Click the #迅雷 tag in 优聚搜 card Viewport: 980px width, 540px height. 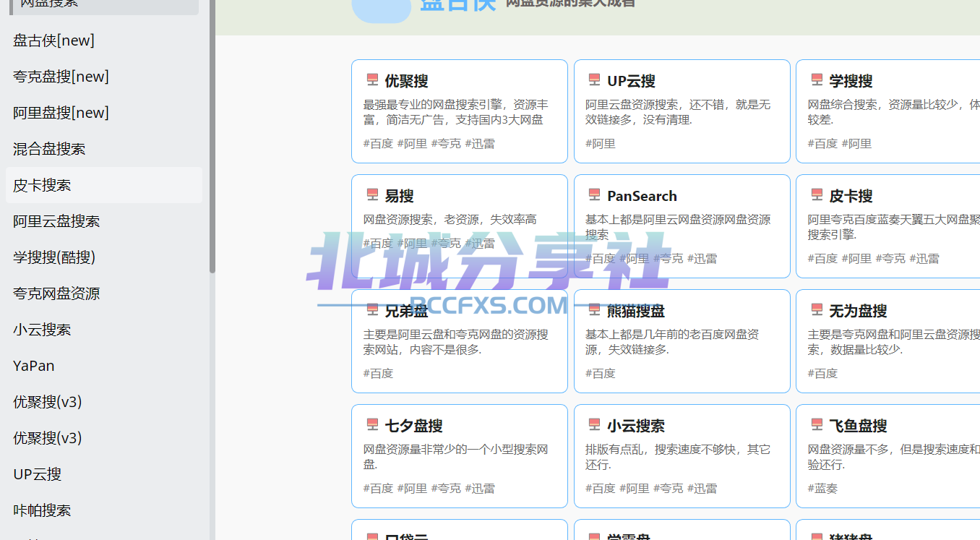[x=480, y=143]
